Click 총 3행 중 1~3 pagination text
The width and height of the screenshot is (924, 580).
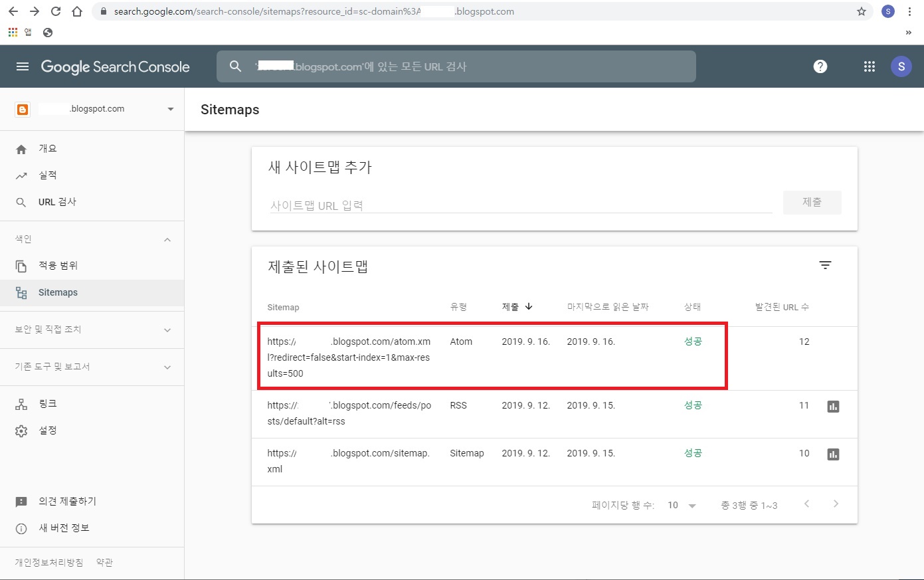tap(749, 506)
